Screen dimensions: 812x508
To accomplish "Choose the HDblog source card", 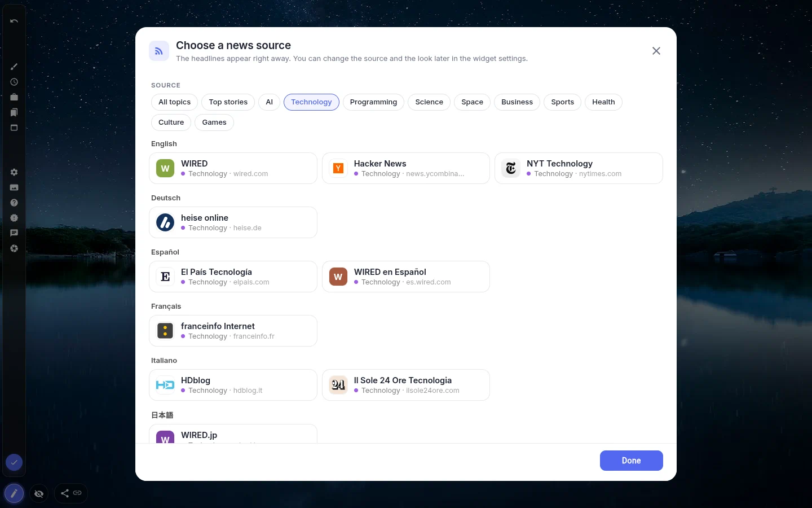I will point(233,385).
